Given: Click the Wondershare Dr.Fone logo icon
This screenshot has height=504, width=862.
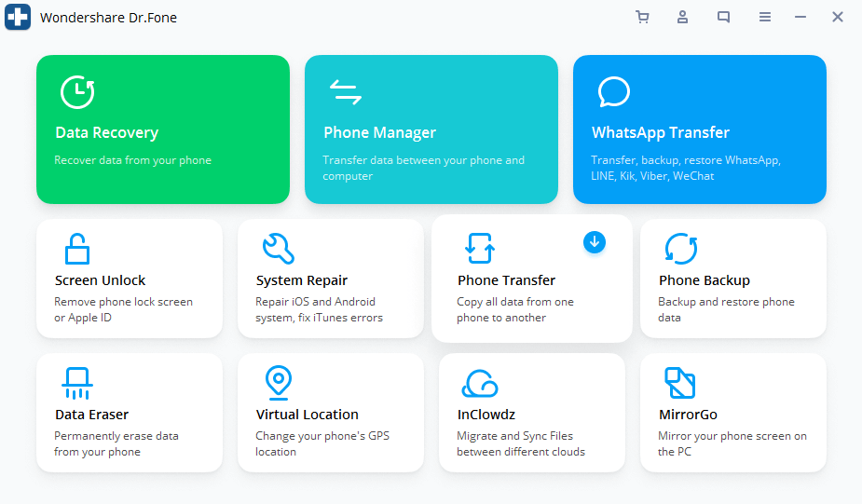Looking at the screenshot, I should [x=18, y=18].
